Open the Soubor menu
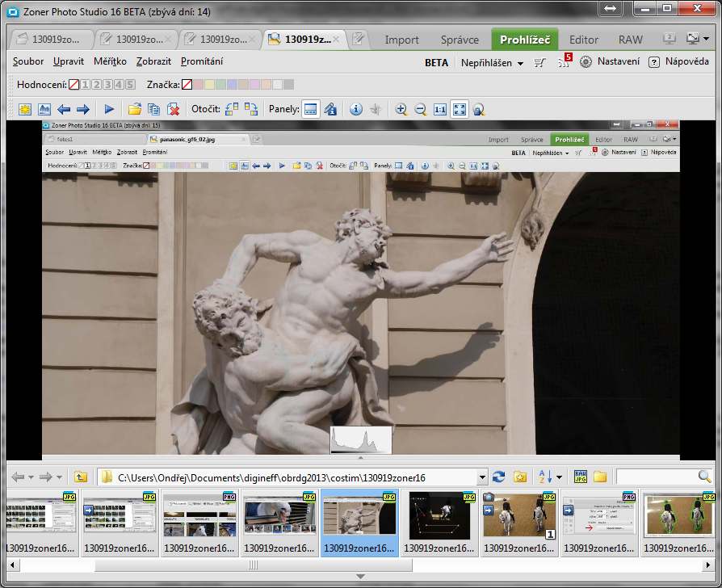The image size is (722, 588). pyautogui.click(x=28, y=61)
